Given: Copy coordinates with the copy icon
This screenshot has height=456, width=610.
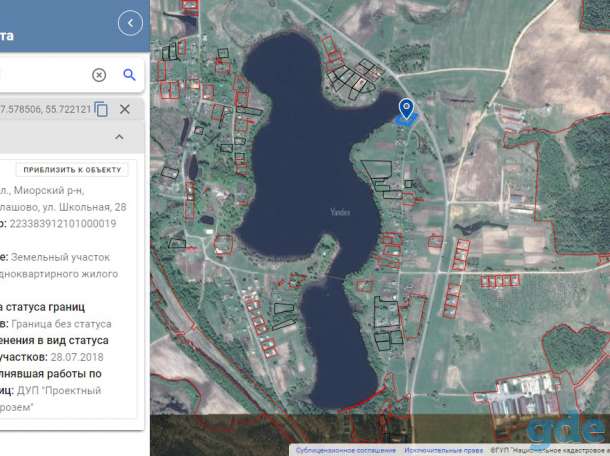Looking at the screenshot, I should pos(101,109).
